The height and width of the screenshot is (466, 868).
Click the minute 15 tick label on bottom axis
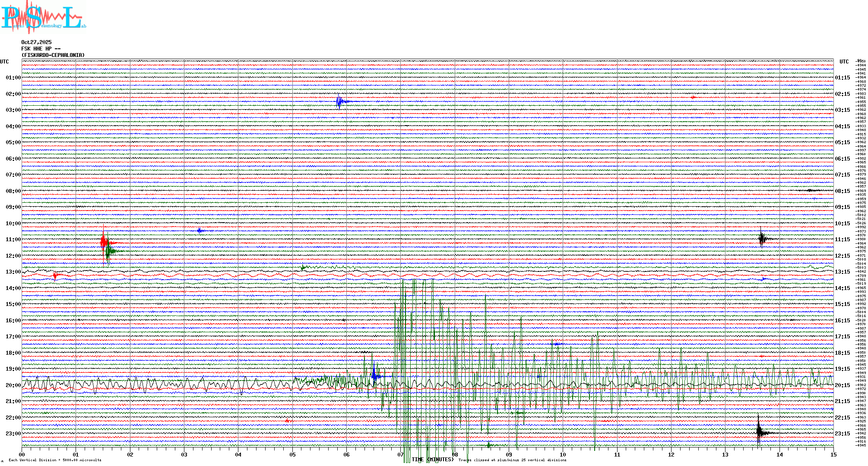tap(833, 454)
